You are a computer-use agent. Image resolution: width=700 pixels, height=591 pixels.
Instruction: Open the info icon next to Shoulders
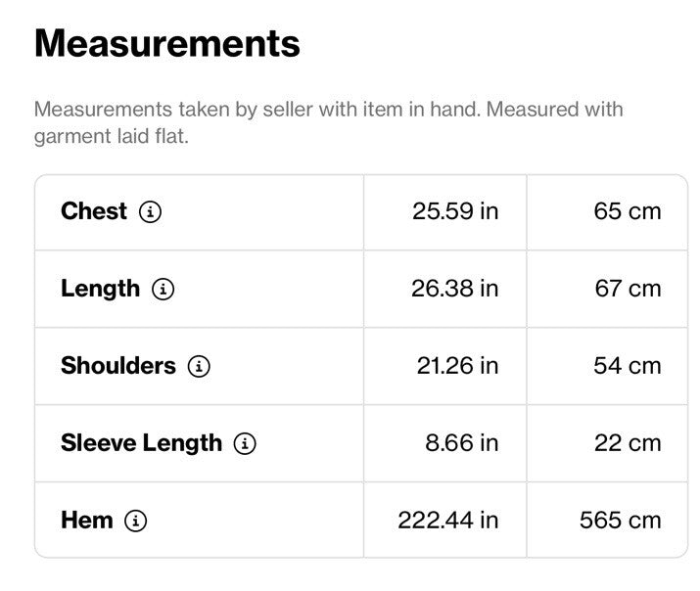199,366
